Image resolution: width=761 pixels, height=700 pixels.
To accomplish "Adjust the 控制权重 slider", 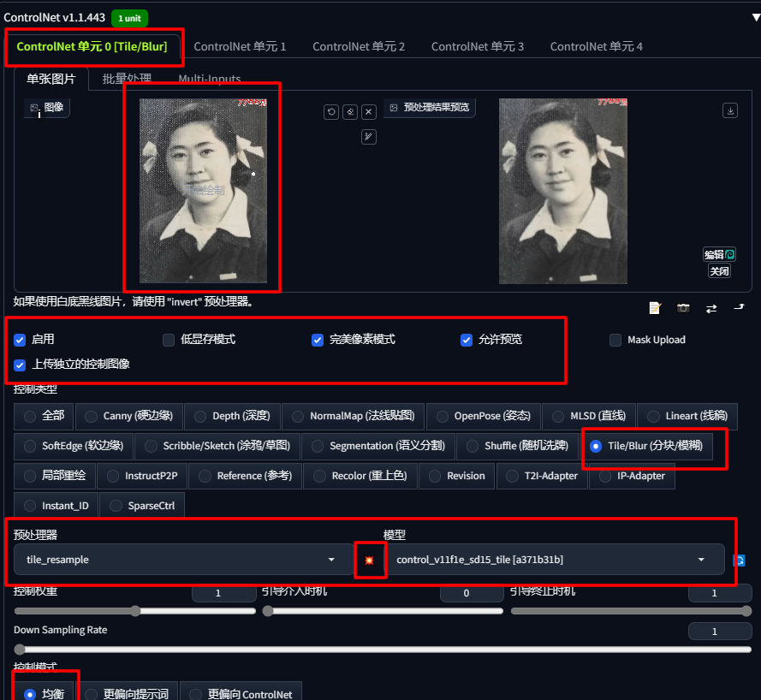I will [135, 611].
